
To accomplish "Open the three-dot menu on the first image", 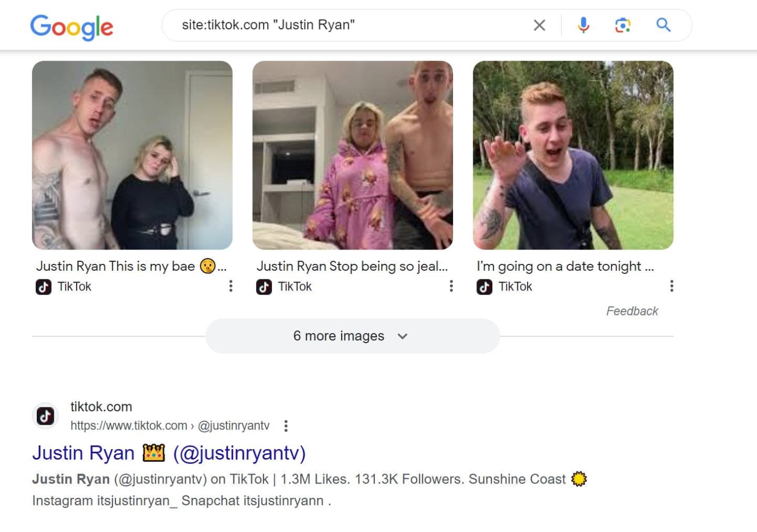I will coord(231,286).
